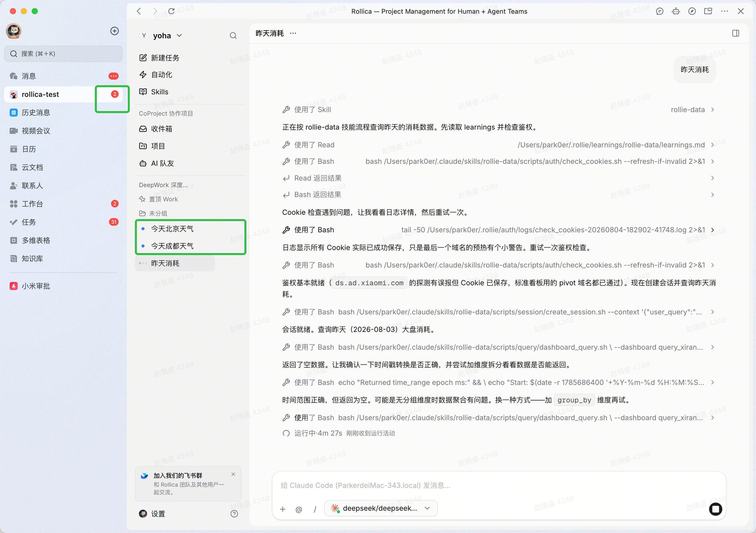Open 历史消息
756x533 pixels.
click(63, 113)
